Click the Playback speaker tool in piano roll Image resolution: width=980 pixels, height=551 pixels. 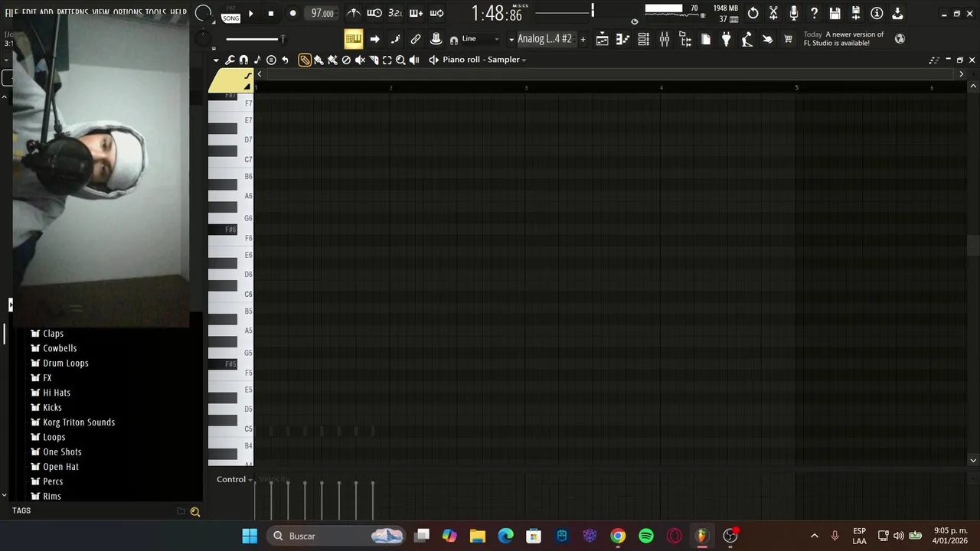(x=414, y=60)
